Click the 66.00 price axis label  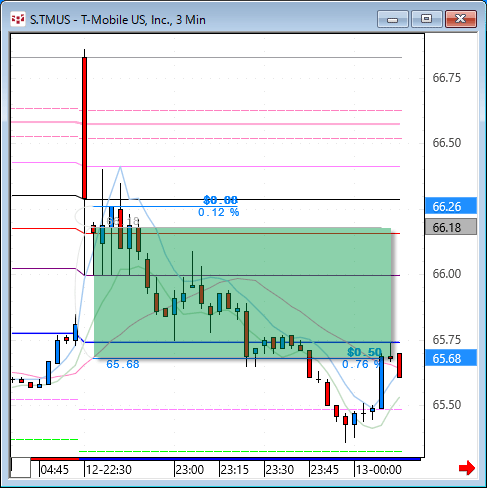(x=447, y=274)
